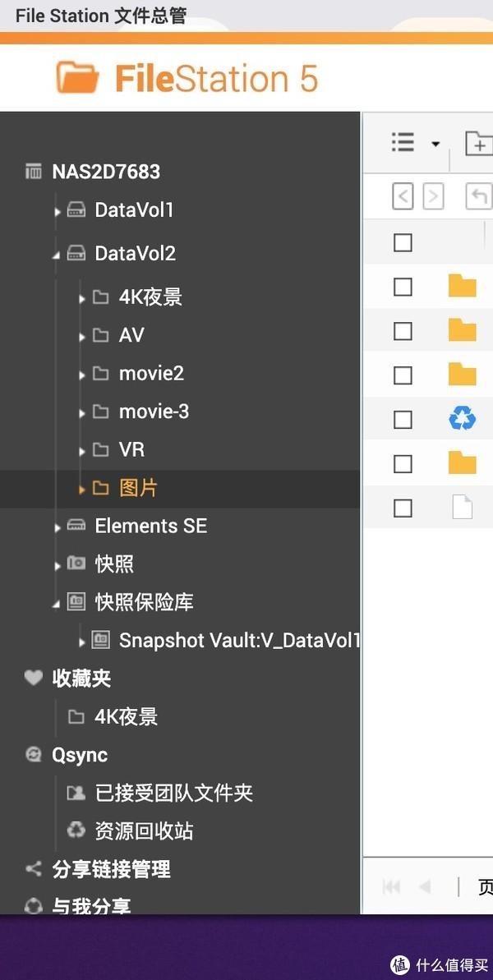The width and height of the screenshot is (493, 980).
Task: Check the box next to first folder
Action: [403, 287]
